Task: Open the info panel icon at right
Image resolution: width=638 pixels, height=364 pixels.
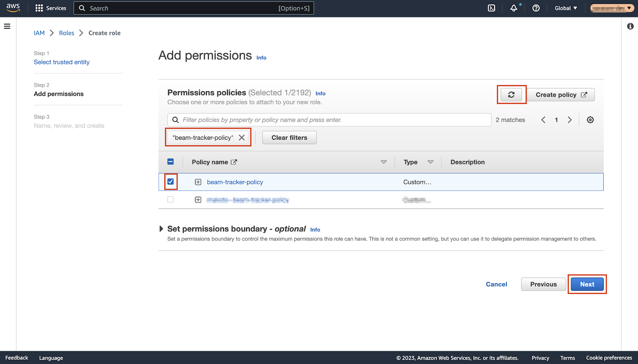Action: [630, 26]
